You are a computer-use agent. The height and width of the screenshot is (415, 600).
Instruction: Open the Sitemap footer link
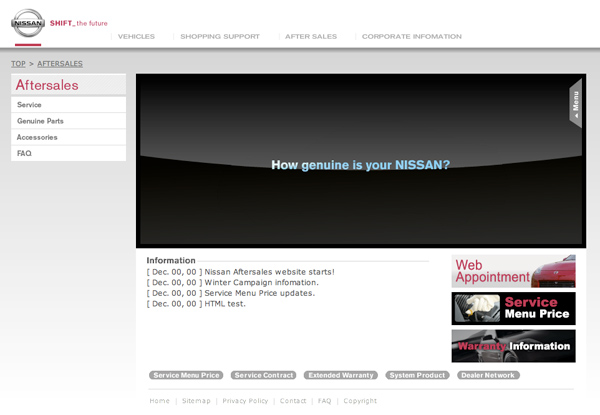pyautogui.click(x=196, y=401)
